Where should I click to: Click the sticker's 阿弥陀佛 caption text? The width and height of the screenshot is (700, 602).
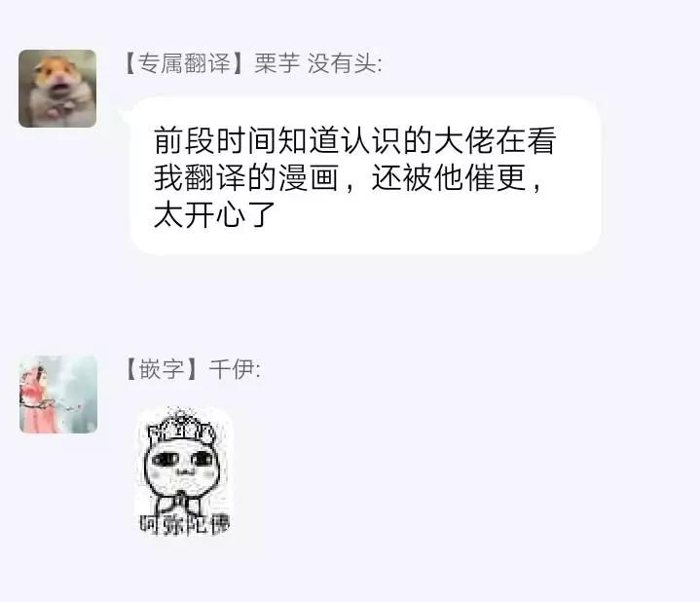coord(184,525)
